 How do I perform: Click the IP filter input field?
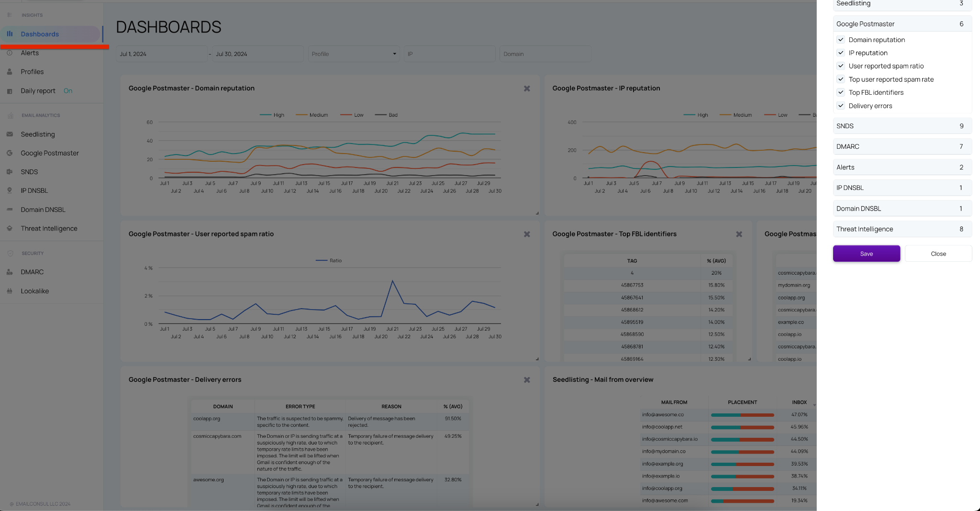click(x=449, y=54)
